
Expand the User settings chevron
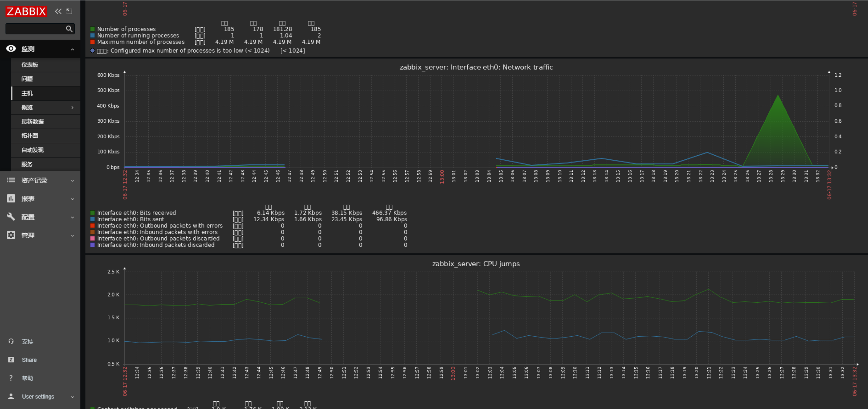coord(72,397)
